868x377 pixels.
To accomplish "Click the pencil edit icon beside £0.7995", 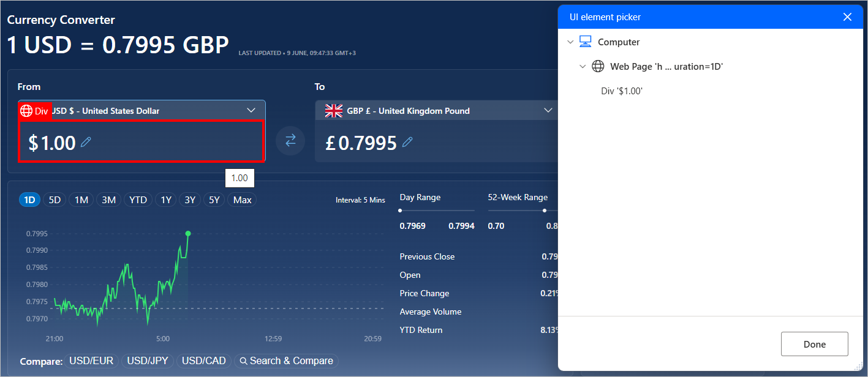I will (407, 142).
